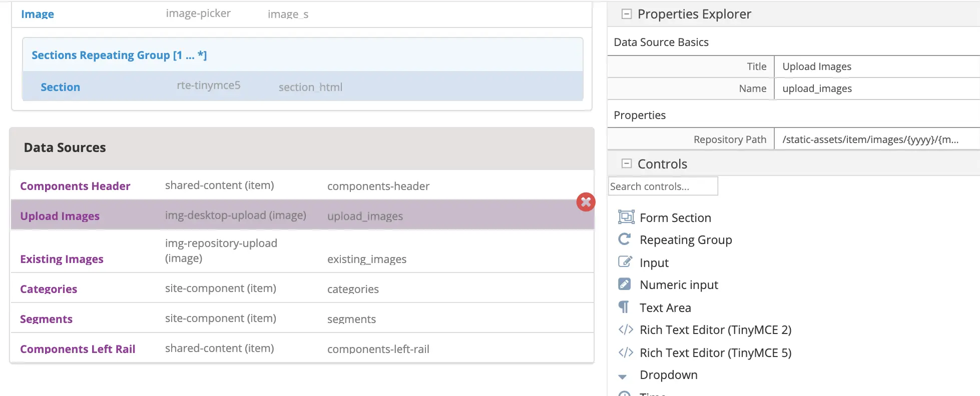Image resolution: width=980 pixels, height=396 pixels.
Task: Select the Section rte-tinymce5 field
Action: pyautogui.click(x=303, y=86)
